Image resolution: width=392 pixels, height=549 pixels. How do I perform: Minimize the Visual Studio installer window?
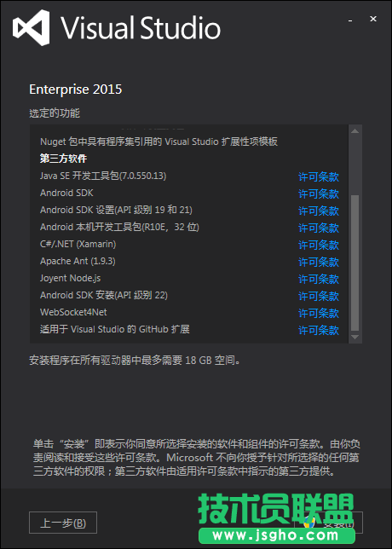(x=350, y=20)
